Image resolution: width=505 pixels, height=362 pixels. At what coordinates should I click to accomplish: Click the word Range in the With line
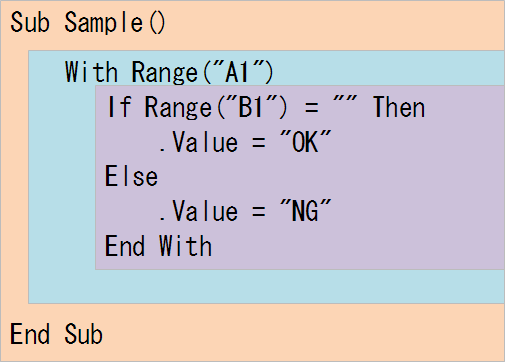click(165, 73)
